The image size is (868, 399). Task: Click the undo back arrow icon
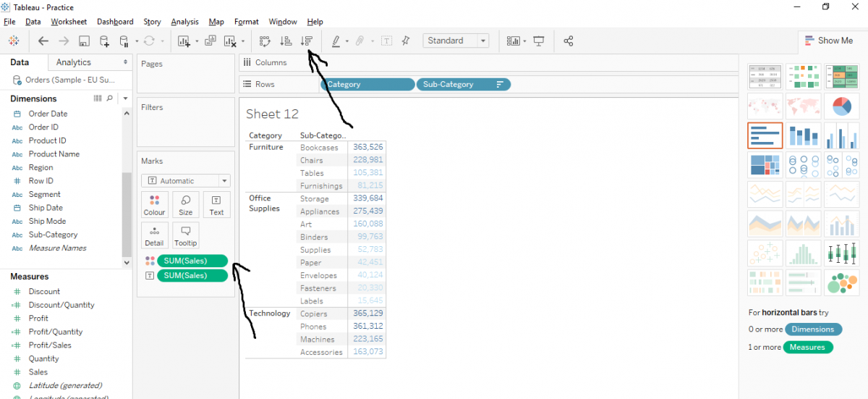(x=43, y=41)
